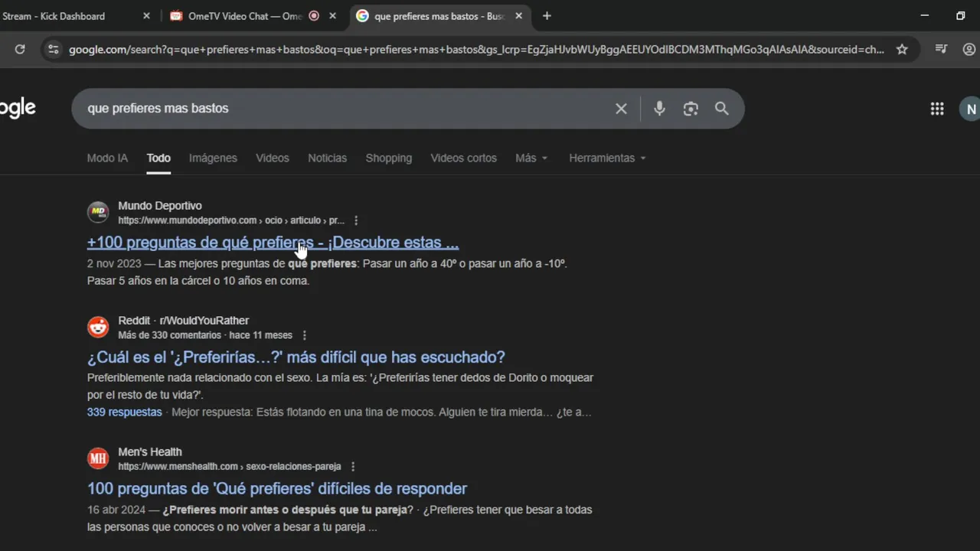
Task: Expand the Herramientas dropdown
Action: point(607,158)
